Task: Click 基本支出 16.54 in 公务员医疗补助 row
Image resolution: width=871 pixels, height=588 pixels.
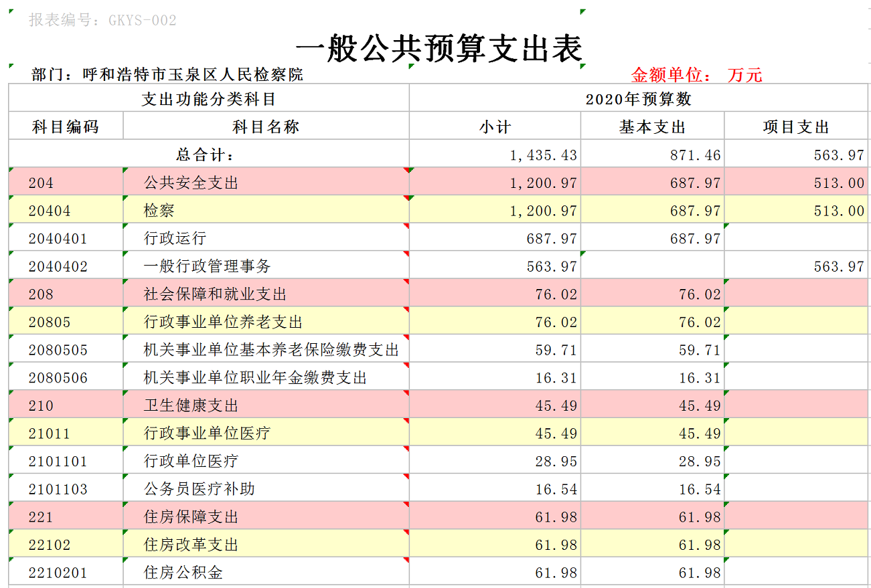Action: click(x=700, y=490)
